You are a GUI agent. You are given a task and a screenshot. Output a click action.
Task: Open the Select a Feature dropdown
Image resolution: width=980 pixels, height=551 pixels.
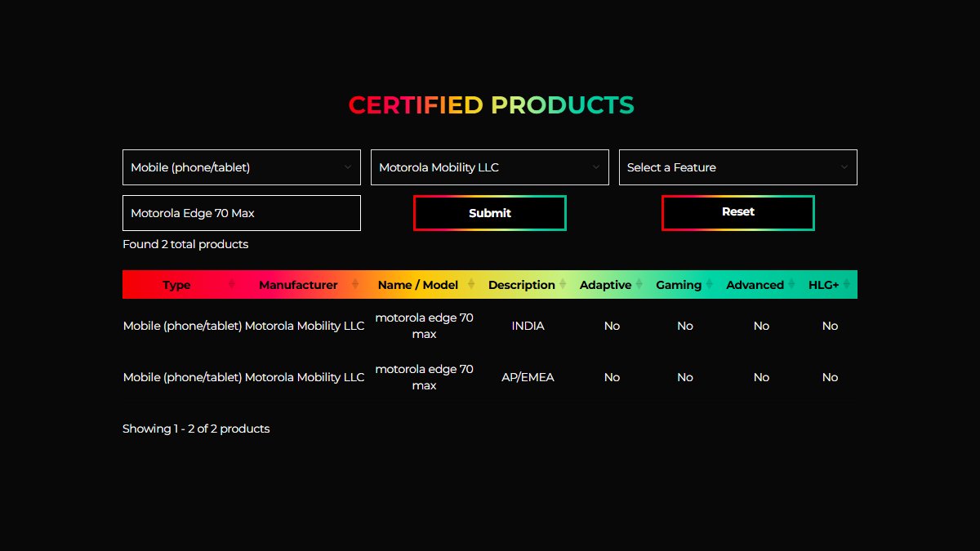(x=738, y=167)
